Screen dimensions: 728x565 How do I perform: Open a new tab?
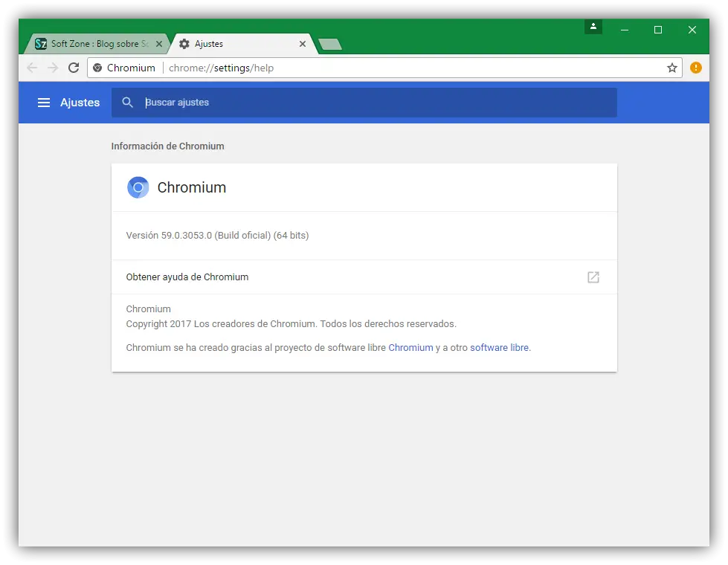331,45
